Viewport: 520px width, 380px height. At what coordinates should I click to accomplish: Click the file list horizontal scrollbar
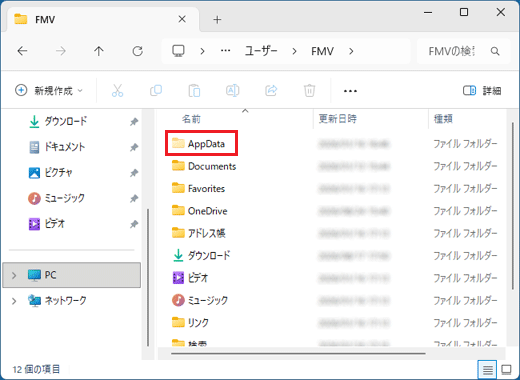click(298, 354)
